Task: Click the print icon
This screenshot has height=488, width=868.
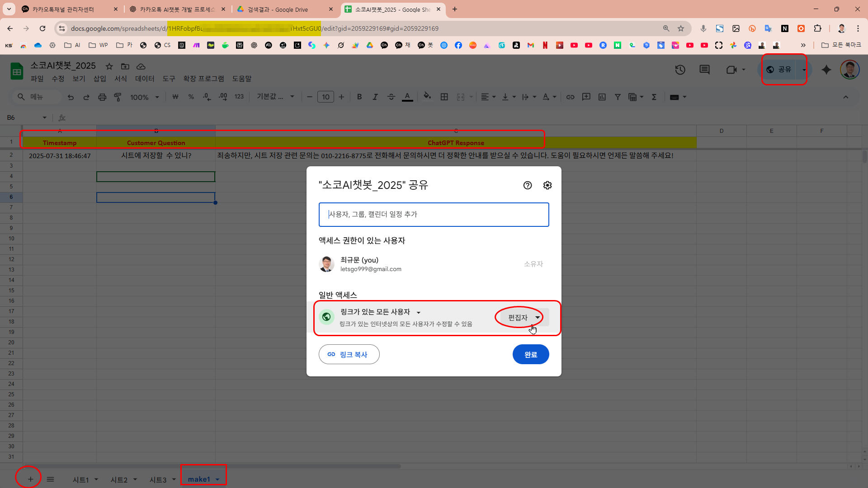Action: [102, 97]
